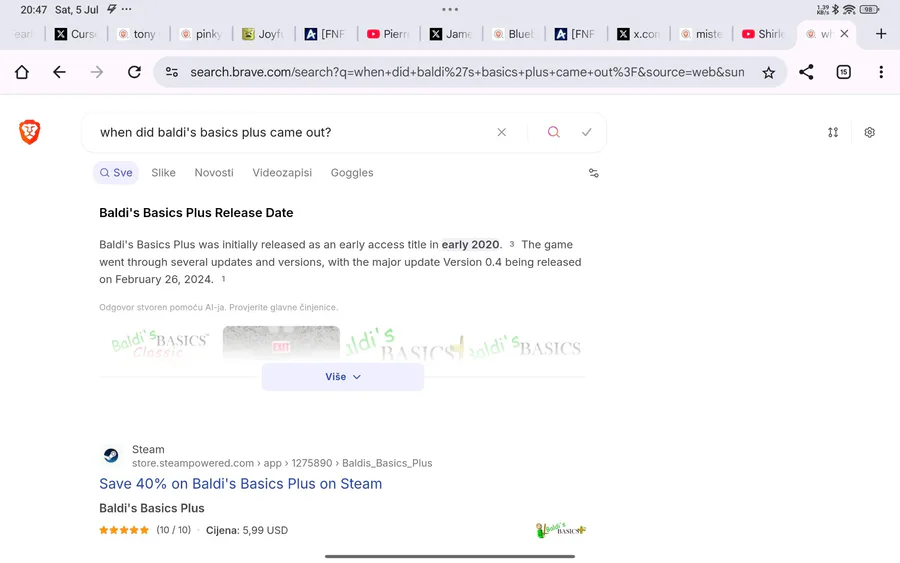The image size is (900, 563).
Task: Click the browser address bar URL
Action: pyautogui.click(x=467, y=72)
